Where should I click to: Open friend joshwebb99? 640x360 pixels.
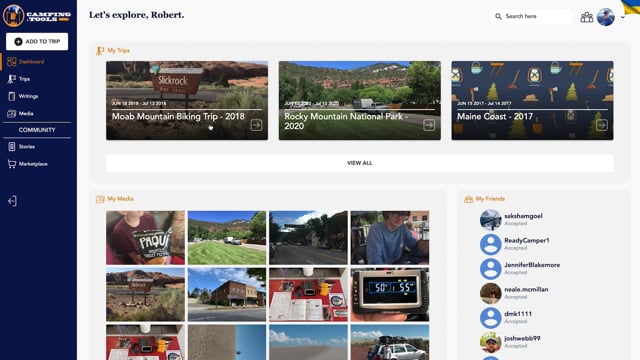coord(522,338)
